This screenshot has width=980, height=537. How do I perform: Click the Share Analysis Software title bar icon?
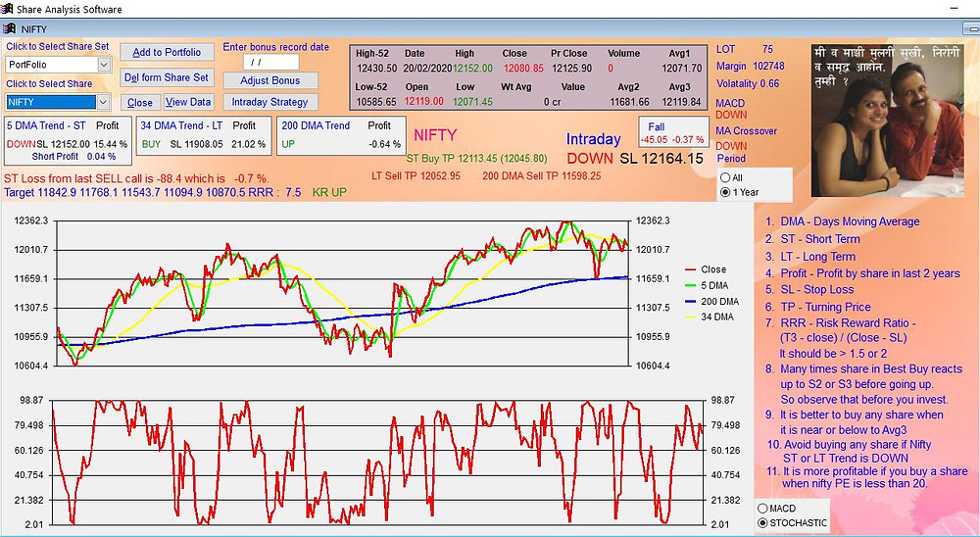(x=8, y=9)
